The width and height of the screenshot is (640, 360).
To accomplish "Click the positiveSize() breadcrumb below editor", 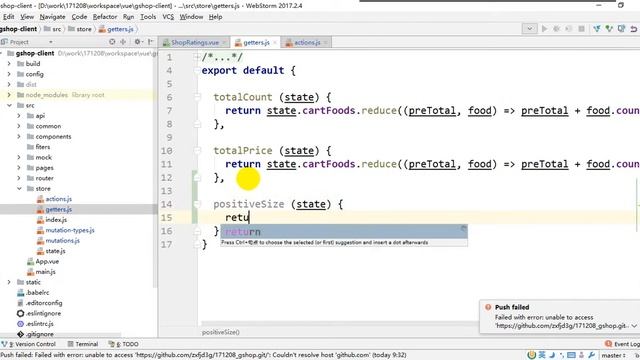I will coord(221,332).
